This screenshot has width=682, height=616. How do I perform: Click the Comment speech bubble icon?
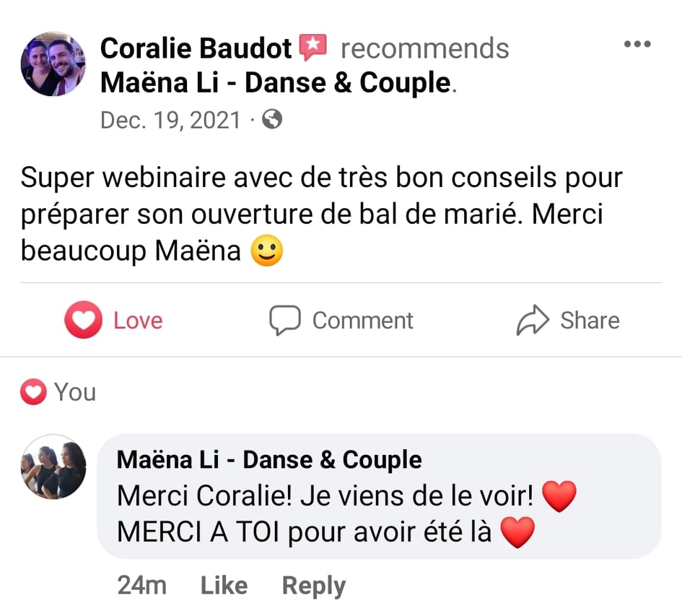284,321
